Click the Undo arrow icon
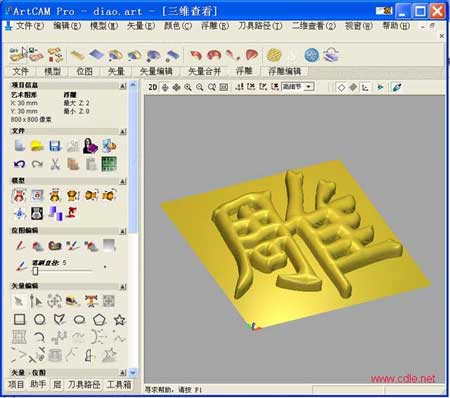This screenshot has height=398, width=450. 19,164
